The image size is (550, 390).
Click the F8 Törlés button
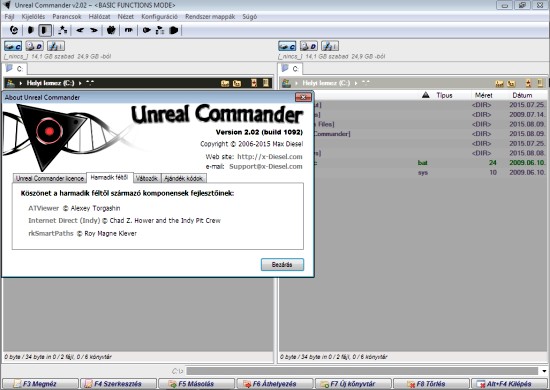tap(431, 384)
